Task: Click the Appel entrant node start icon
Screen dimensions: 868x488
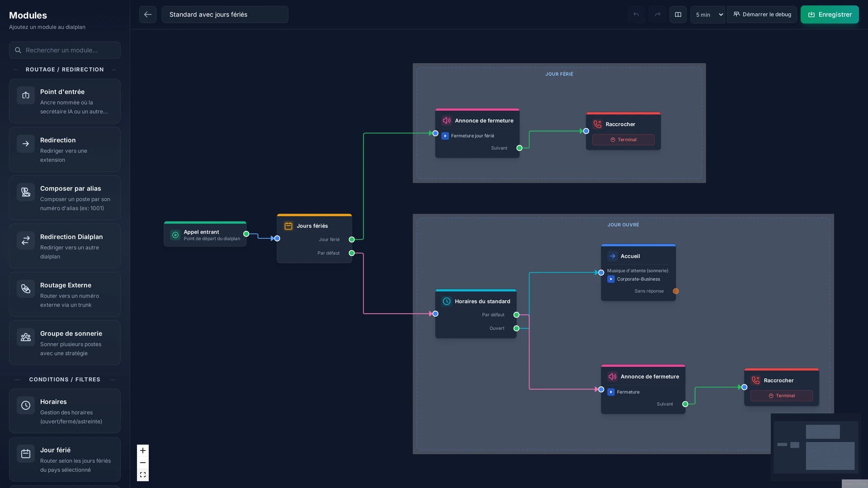Action: pyautogui.click(x=175, y=235)
